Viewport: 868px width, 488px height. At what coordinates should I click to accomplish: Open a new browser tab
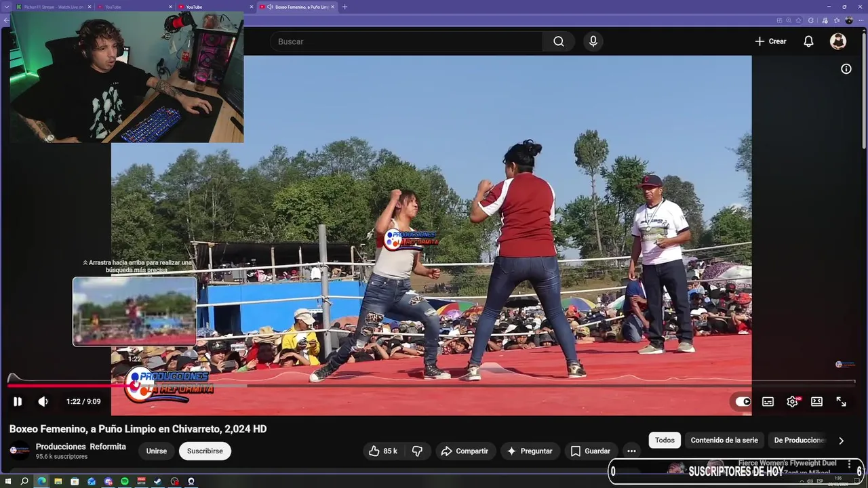[344, 7]
